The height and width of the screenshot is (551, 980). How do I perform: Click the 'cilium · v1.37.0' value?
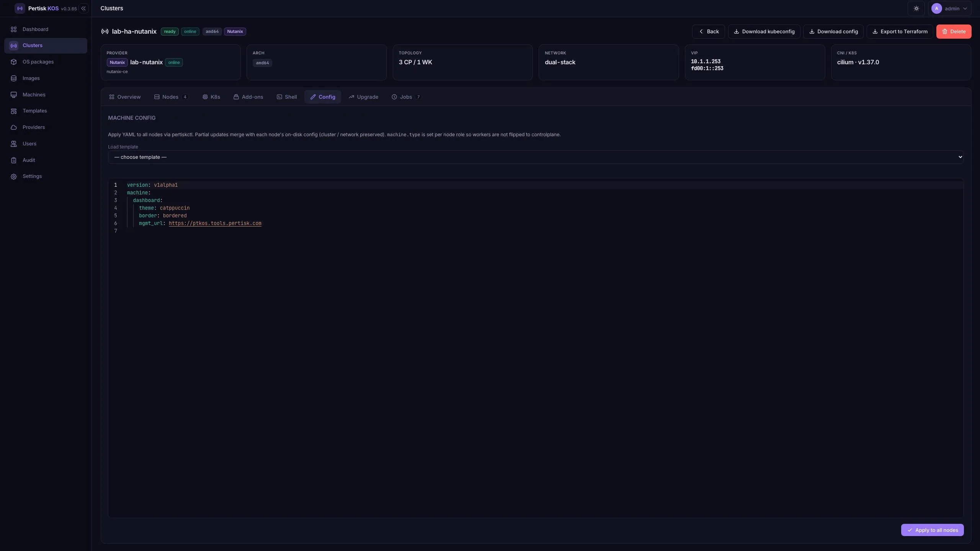(858, 62)
